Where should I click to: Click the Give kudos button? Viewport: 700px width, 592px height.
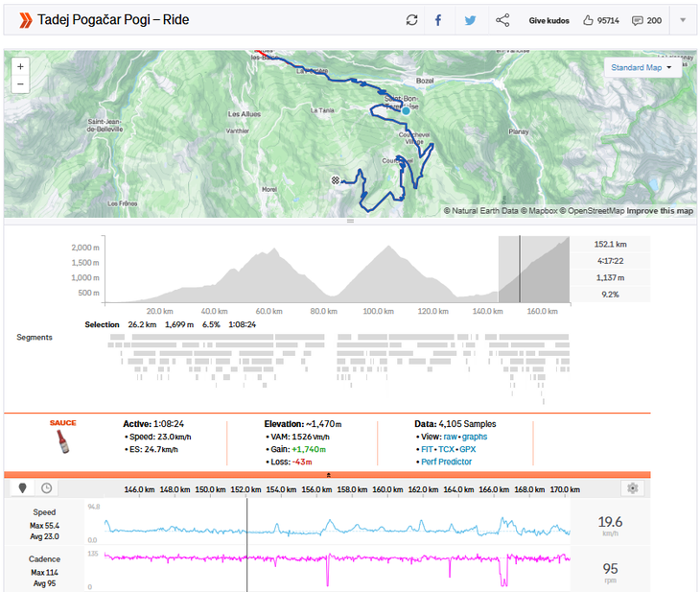pos(548,20)
